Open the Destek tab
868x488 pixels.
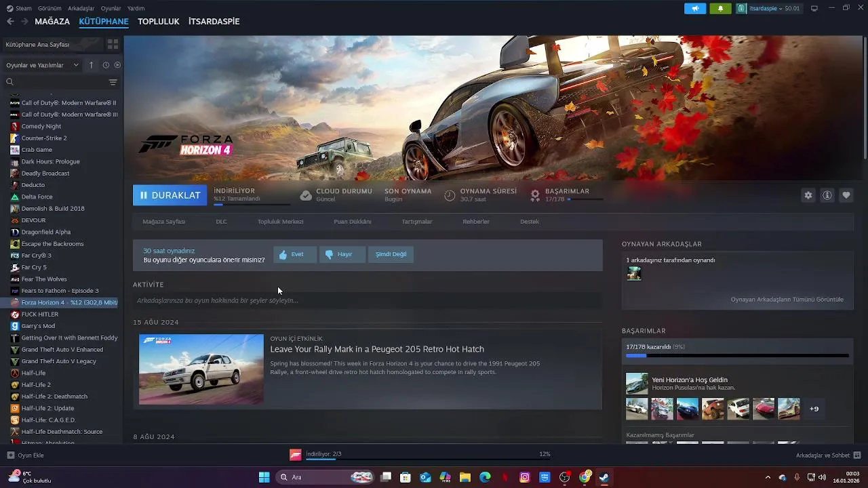tap(530, 222)
